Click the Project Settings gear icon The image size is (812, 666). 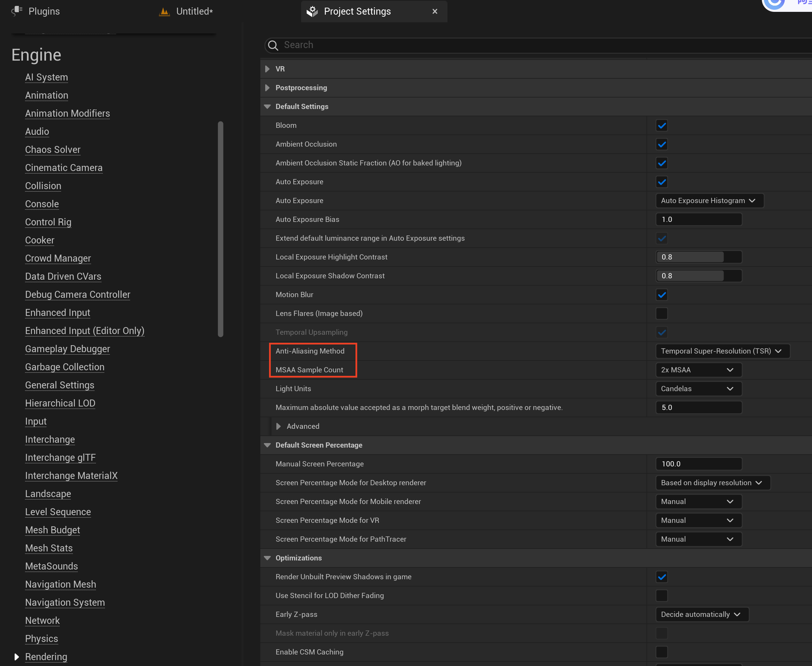pos(312,11)
